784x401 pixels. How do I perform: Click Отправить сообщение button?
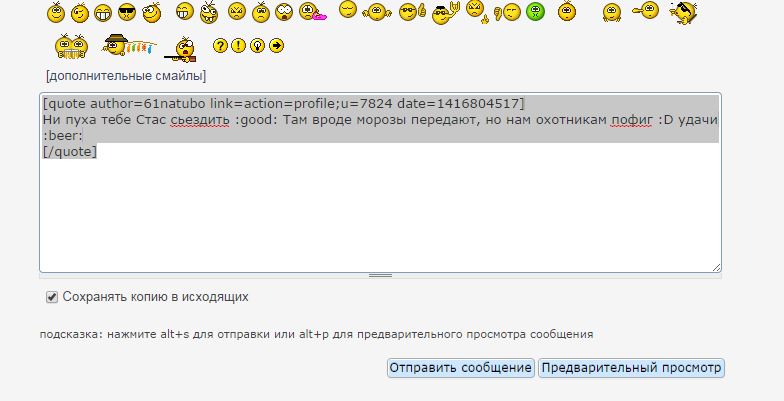pos(460,368)
